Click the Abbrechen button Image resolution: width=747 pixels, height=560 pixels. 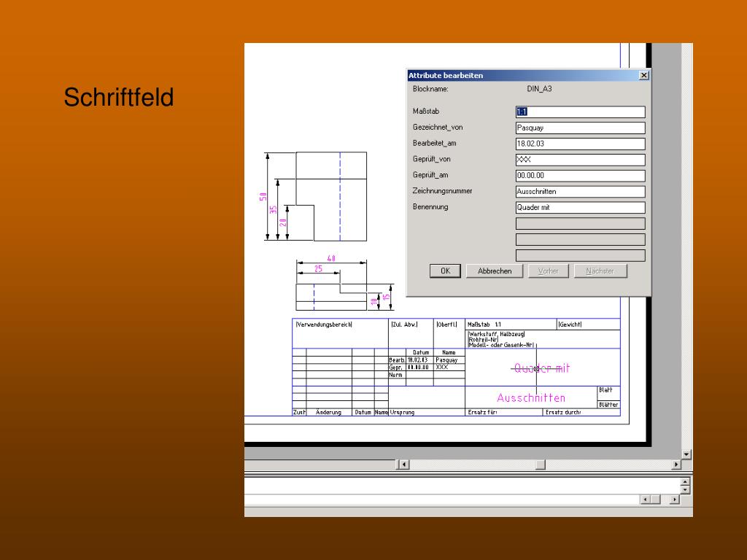point(495,271)
